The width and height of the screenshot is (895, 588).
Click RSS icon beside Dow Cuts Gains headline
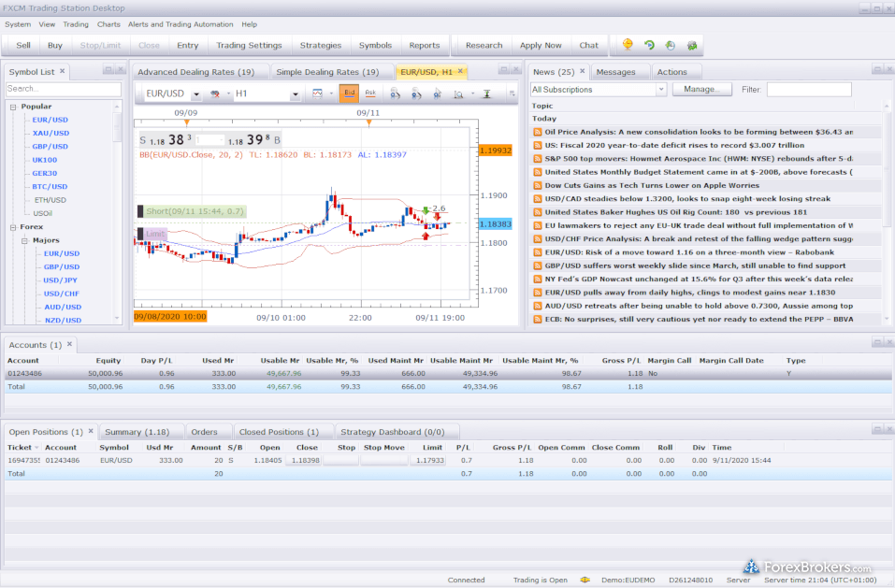[537, 185]
